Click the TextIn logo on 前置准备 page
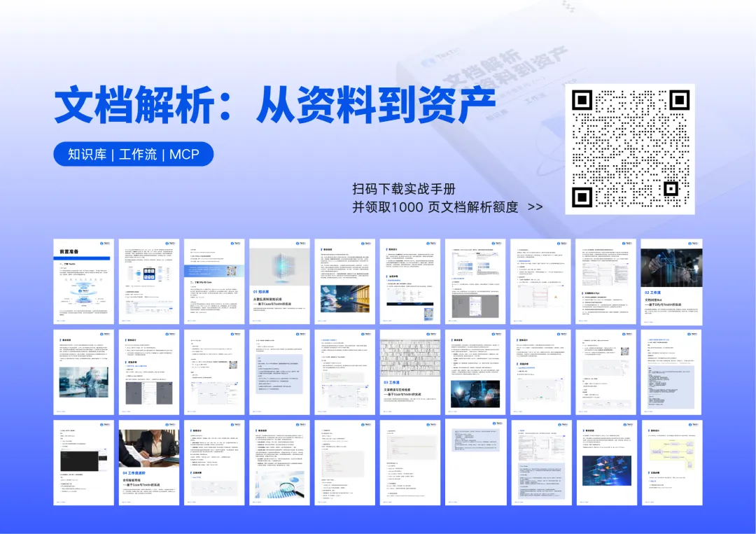 [x=104, y=244]
